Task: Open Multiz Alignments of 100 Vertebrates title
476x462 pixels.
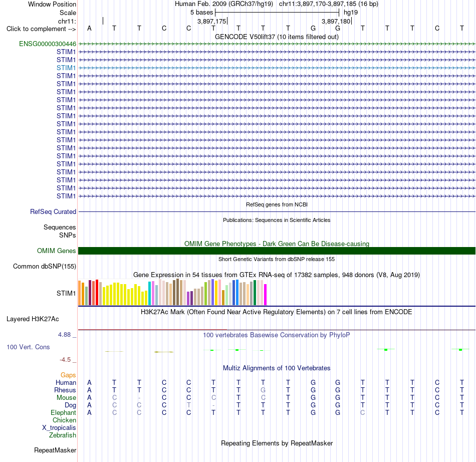Action: [x=277, y=368]
